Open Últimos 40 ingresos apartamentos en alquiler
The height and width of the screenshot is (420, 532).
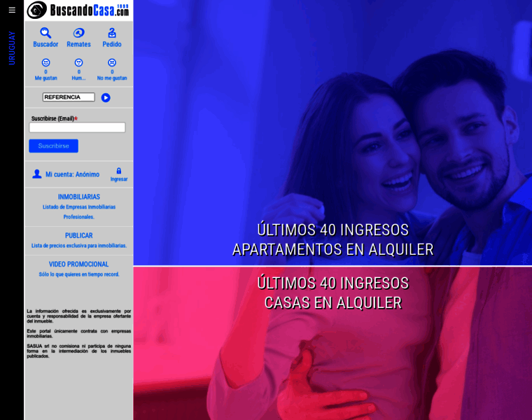coord(332,239)
